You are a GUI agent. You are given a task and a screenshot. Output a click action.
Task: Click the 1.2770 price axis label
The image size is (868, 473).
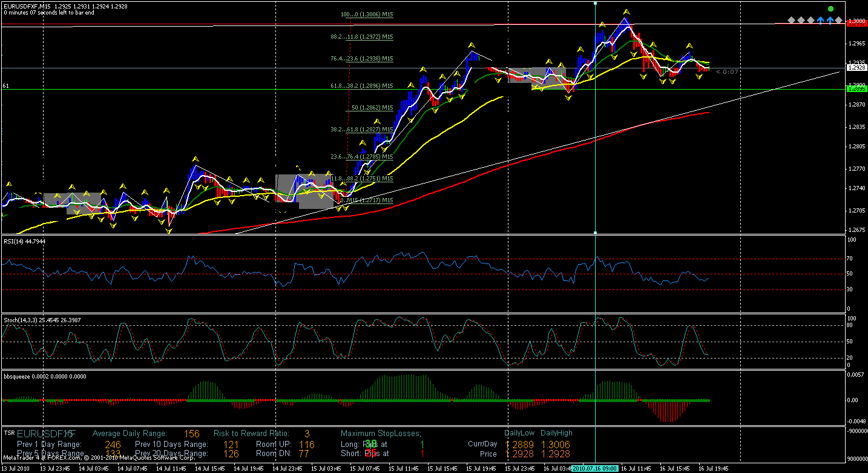[x=857, y=168]
